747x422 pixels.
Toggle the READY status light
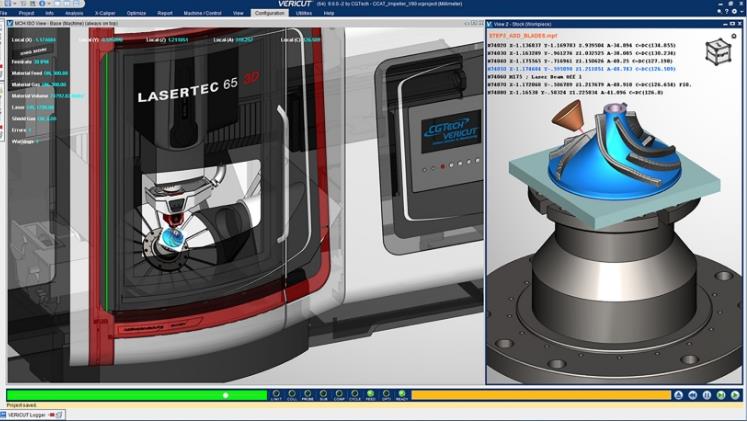point(402,395)
